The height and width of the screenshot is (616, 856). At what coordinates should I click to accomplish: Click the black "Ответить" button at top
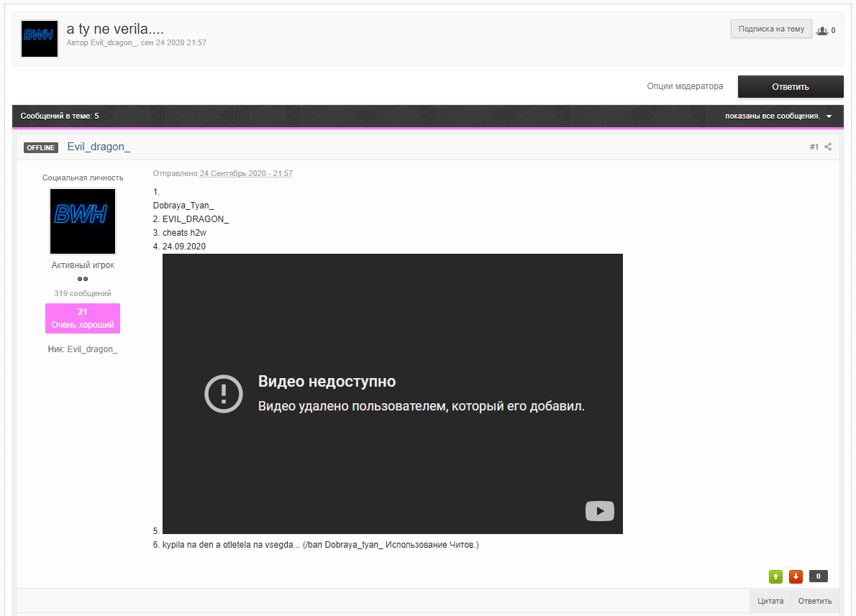tap(790, 86)
